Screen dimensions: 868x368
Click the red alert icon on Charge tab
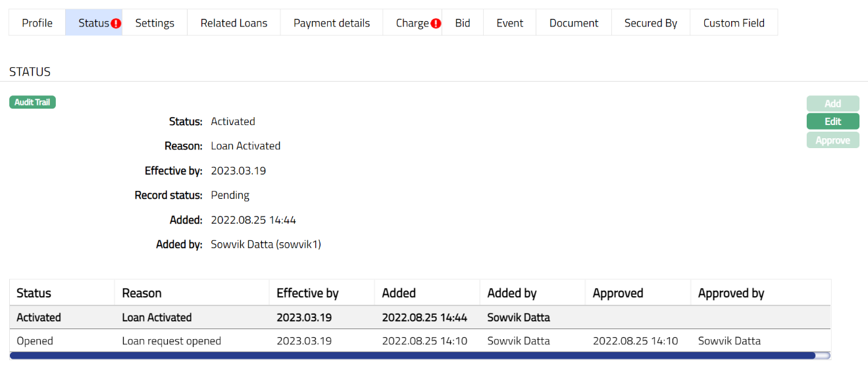point(436,24)
